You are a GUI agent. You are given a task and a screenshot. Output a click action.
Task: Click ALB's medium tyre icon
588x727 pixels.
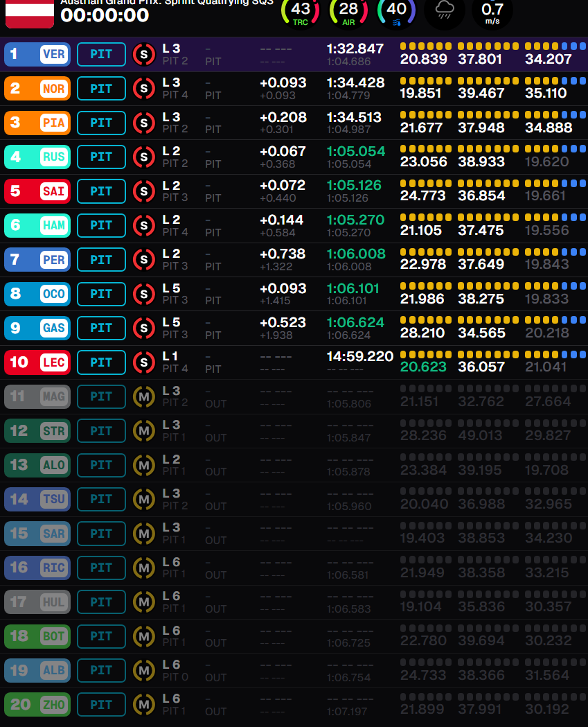143,671
